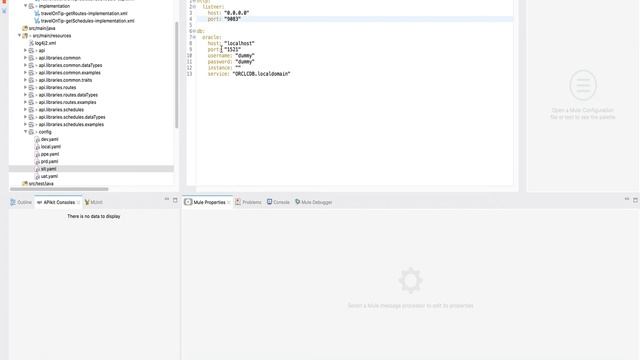Select dev.yaml in config folder
The height and width of the screenshot is (360, 640).
49,139
